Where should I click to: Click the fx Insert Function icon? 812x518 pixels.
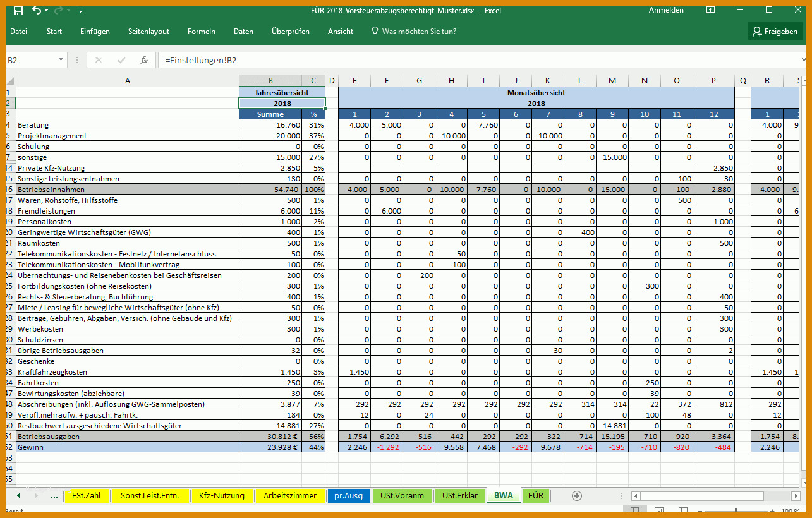point(144,60)
